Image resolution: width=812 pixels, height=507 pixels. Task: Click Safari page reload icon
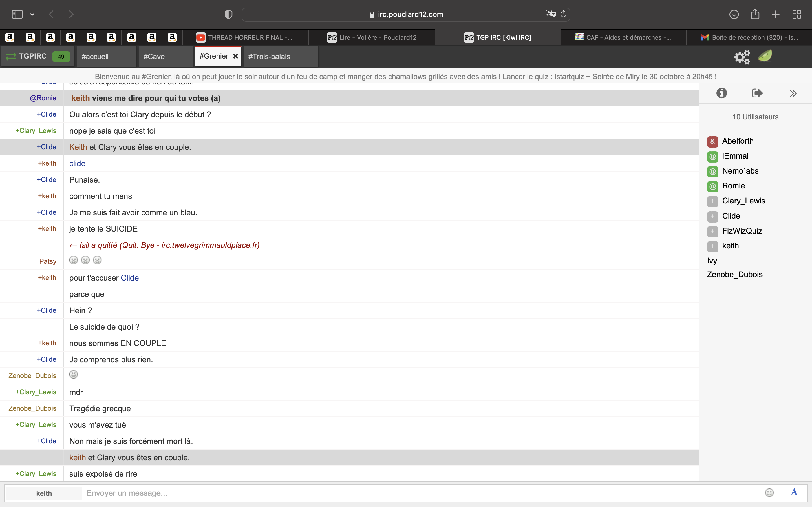pos(563,14)
